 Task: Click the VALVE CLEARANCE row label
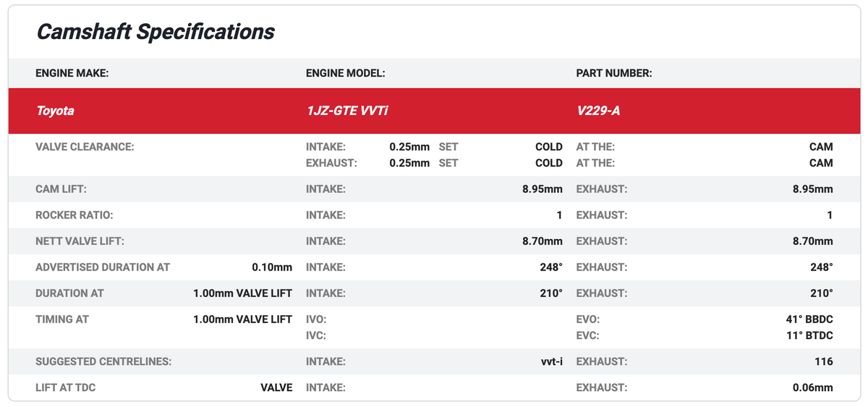click(85, 147)
